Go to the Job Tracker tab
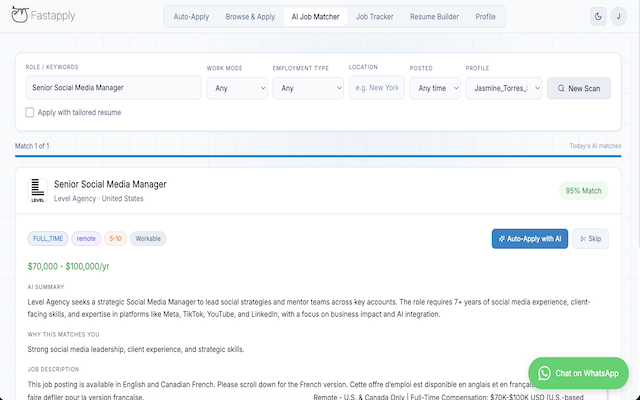Viewport: 640px width, 400px height. click(374, 17)
